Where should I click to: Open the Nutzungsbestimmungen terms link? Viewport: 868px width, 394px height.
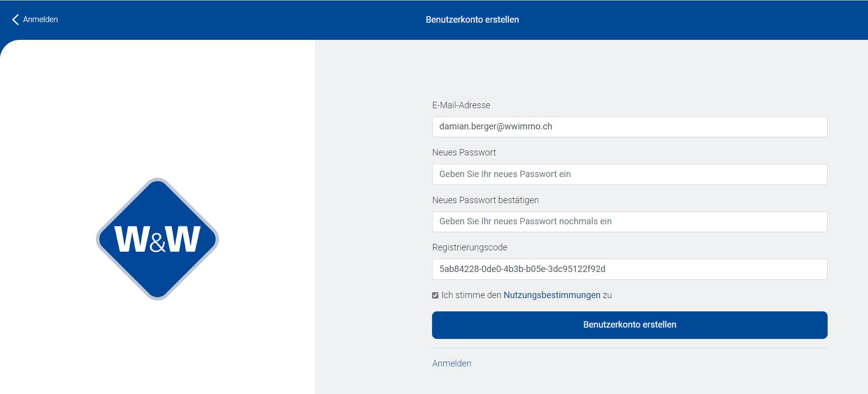552,295
